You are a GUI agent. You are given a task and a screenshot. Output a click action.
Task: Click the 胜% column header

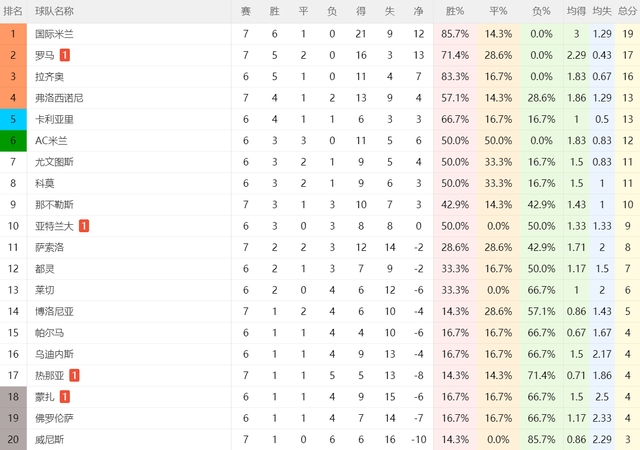click(x=455, y=11)
